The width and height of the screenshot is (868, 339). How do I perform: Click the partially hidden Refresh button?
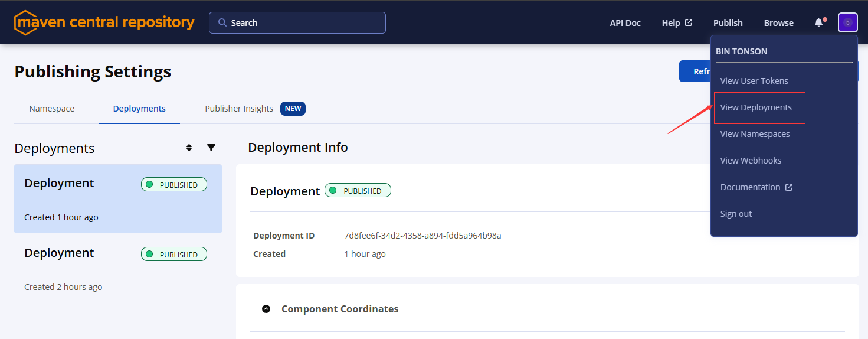click(695, 71)
